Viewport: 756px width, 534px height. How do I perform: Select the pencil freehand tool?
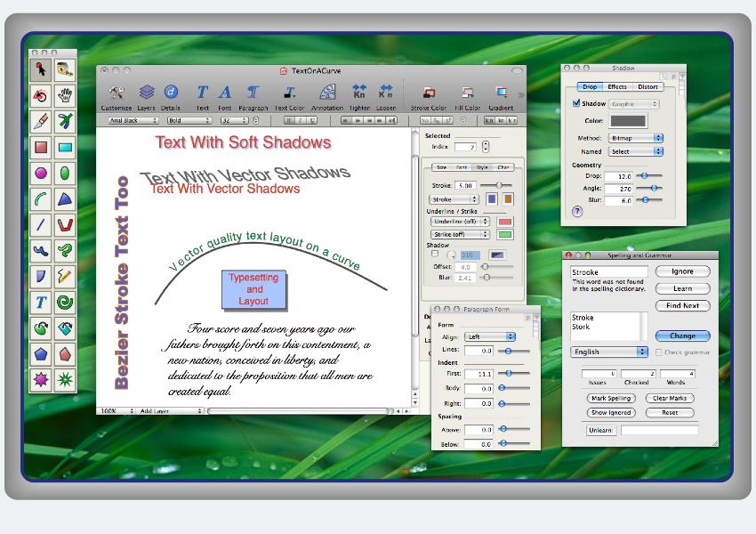(65, 276)
